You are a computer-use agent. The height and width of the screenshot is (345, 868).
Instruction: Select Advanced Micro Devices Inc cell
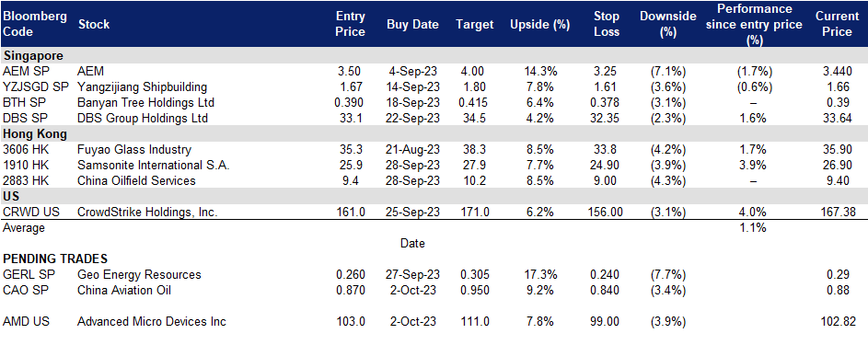point(152,321)
